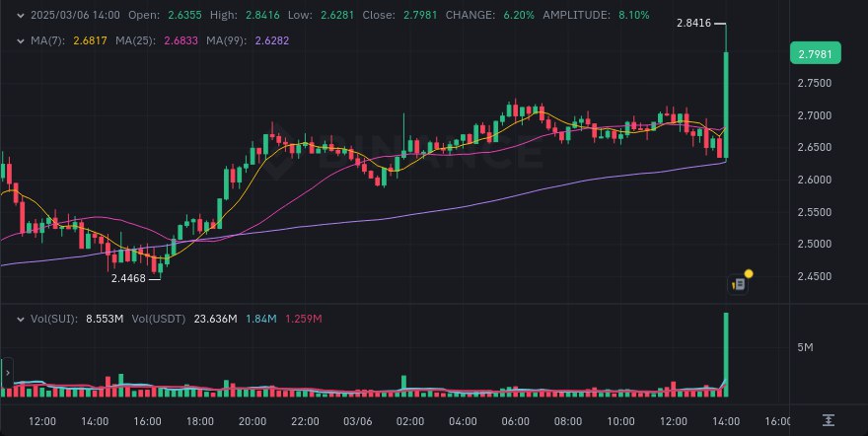
Task: Click the 20:00 time axis label
Action: pyautogui.click(x=253, y=421)
